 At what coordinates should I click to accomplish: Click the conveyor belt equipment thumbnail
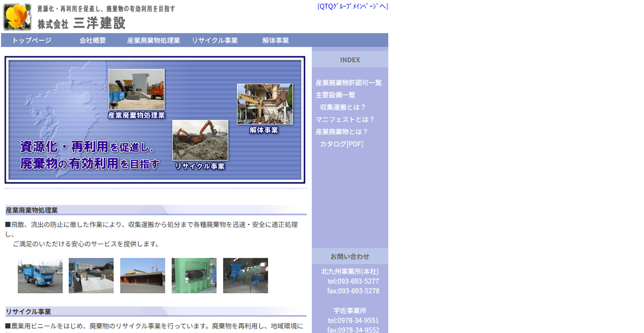(x=245, y=276)
